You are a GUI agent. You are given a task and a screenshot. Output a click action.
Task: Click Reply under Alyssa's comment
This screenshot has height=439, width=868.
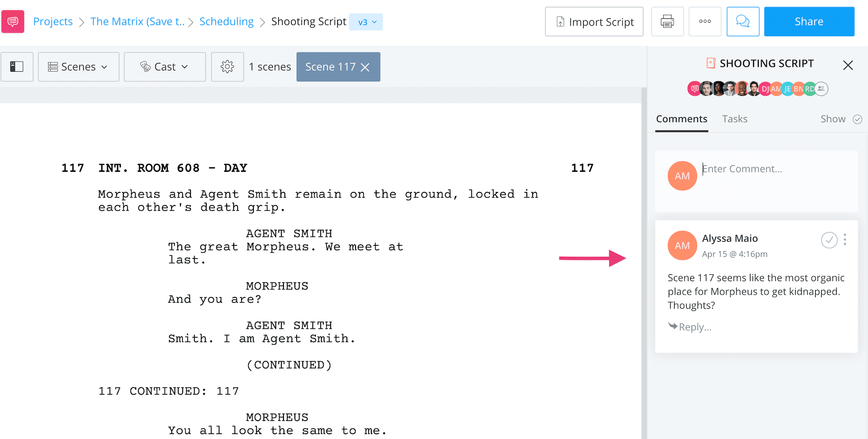695,327
